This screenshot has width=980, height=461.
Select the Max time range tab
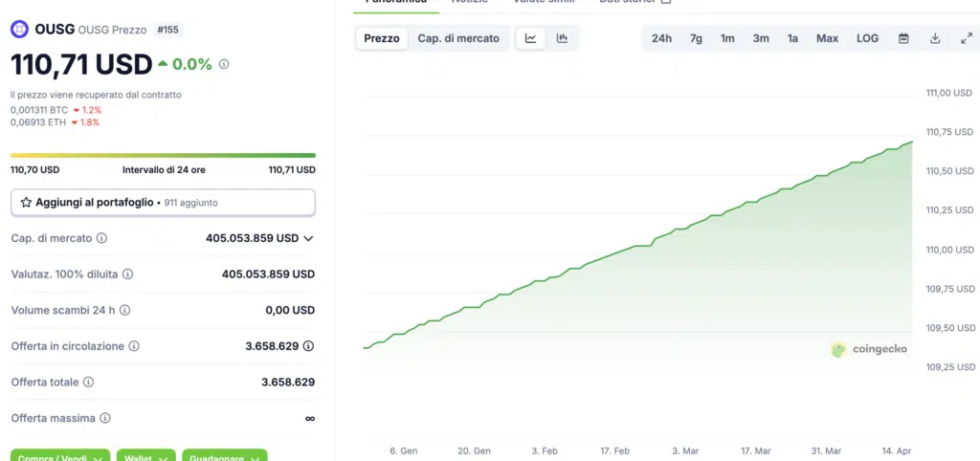pyautogui.click(x=827, y=38)
